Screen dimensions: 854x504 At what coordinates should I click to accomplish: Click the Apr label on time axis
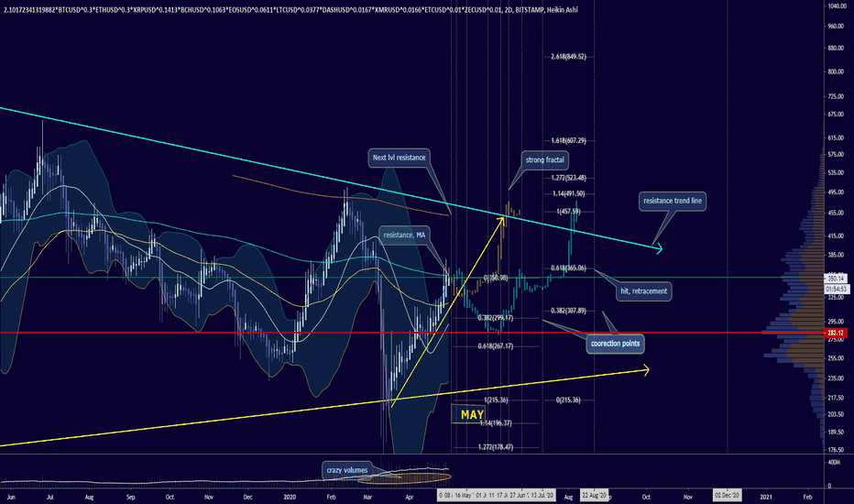(x=410, y=497)
